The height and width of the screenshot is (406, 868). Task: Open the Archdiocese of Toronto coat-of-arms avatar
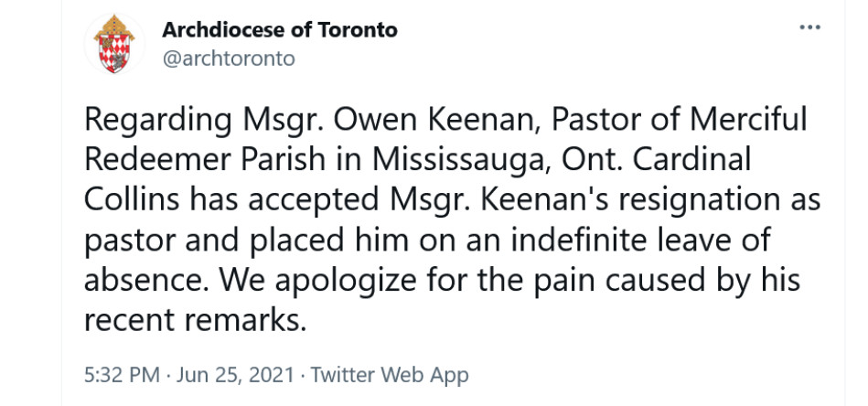coord(114,44)
